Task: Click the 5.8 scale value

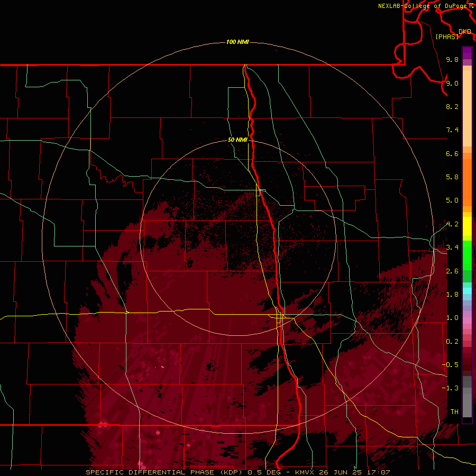Action: (452, 177)
